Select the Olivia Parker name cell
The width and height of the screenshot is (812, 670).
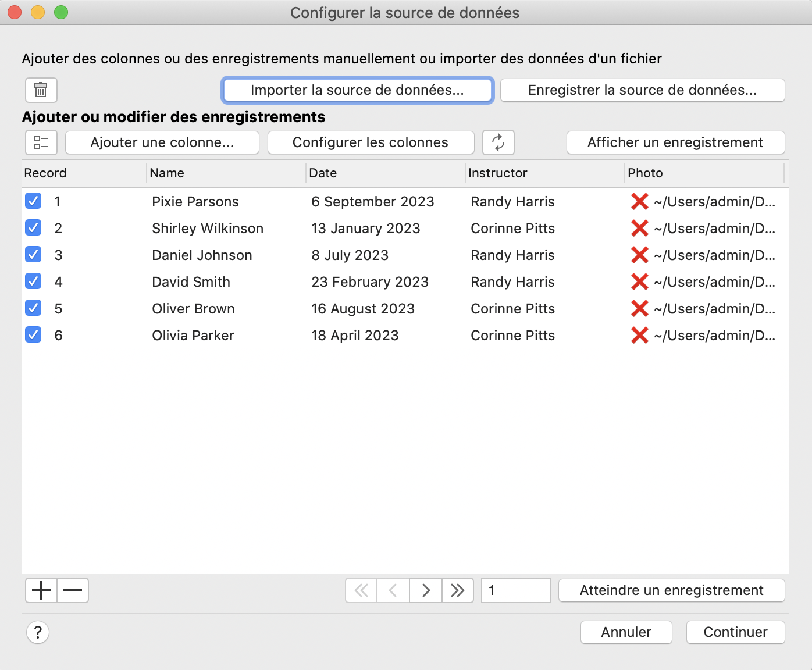[193, 336]
